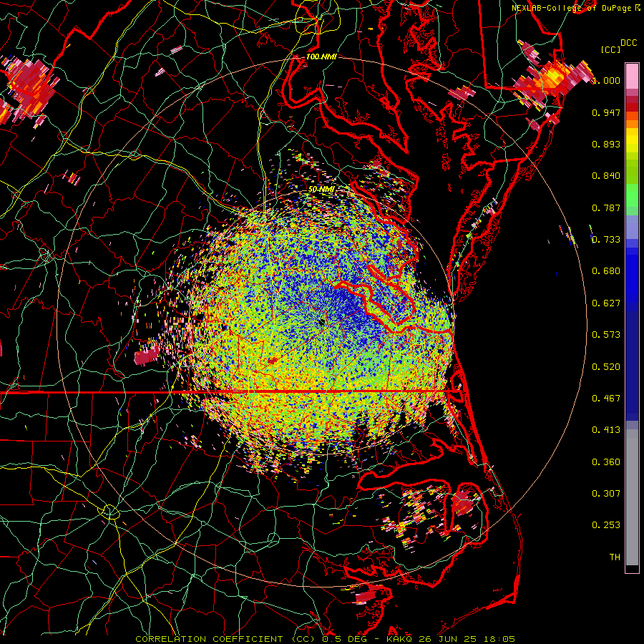
Task: Click the 0.5 DEG elevation text
Action: point(344,639)
